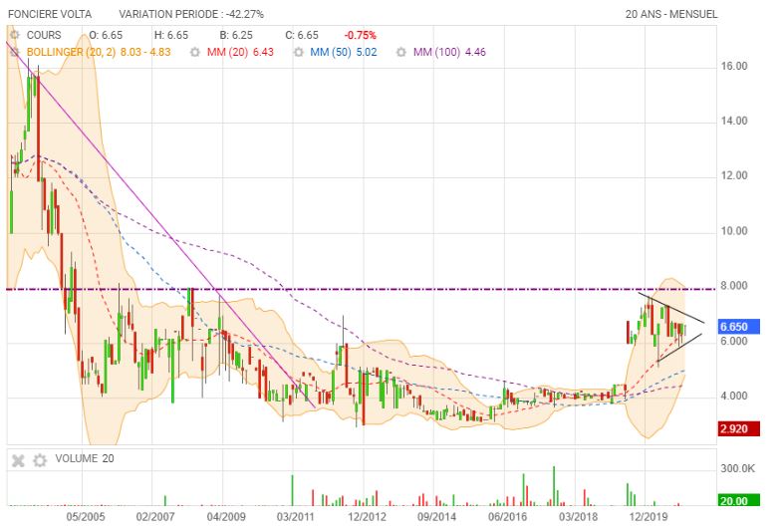Open settings gear for MM (20)
The image size is (783, 532).
tap(194, 52)
